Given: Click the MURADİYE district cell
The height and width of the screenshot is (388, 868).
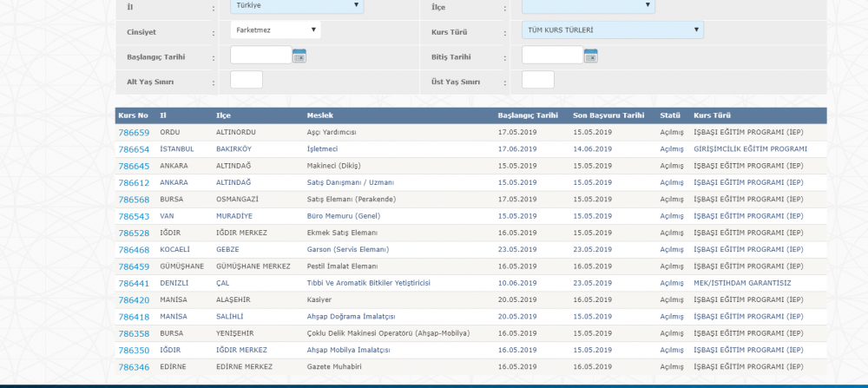Looking at the screenshot, I should point(233,216).
